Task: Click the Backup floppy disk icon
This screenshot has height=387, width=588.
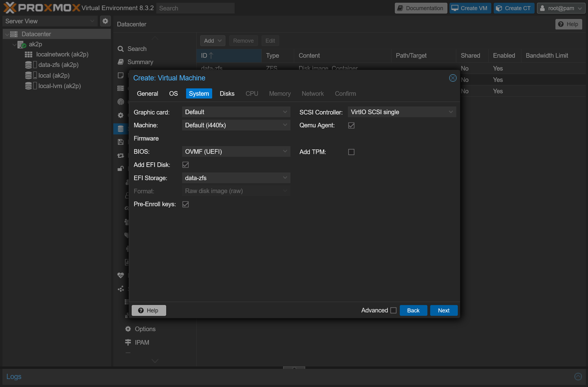Action: point(121,142)
